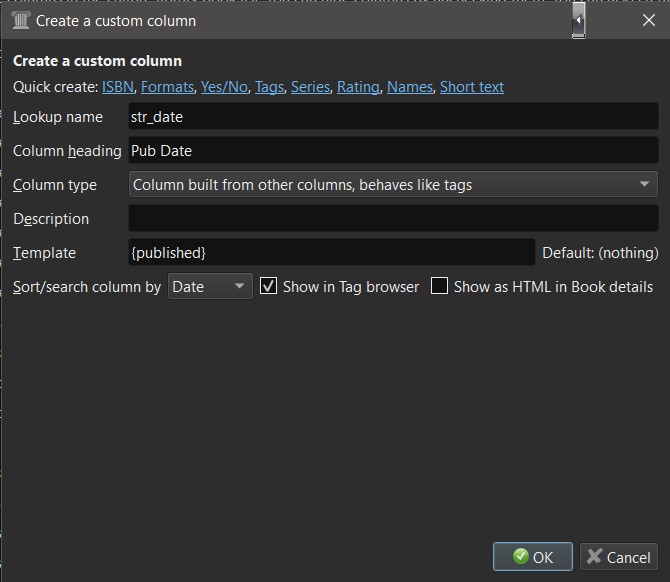Edit the Column heading field
The image size is (670, 582).
tap(393, 150)
